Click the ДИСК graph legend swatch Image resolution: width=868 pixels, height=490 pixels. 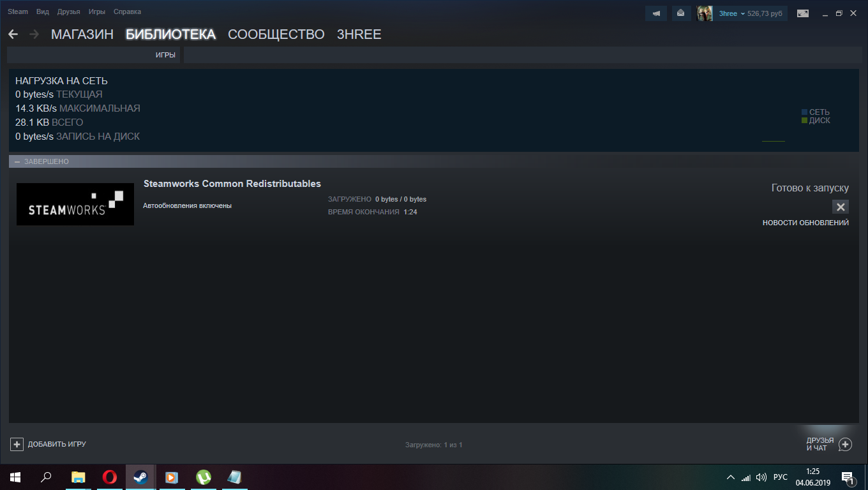[805, 121]
